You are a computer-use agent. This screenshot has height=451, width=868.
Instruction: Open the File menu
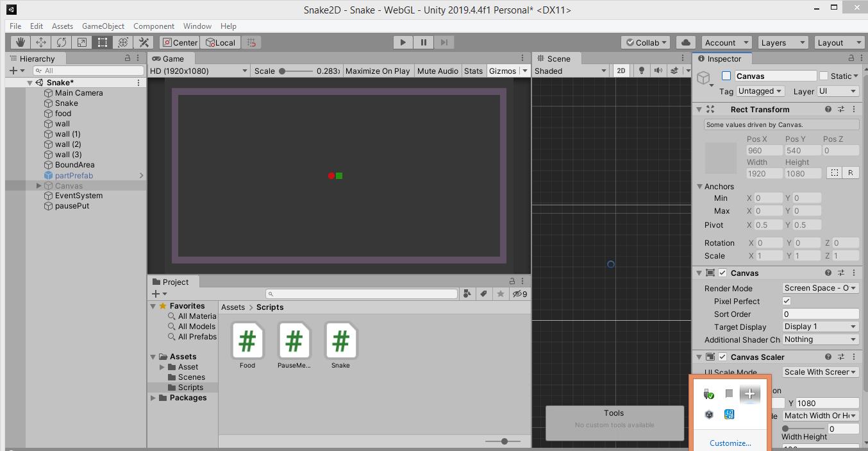tap(15, 26)
